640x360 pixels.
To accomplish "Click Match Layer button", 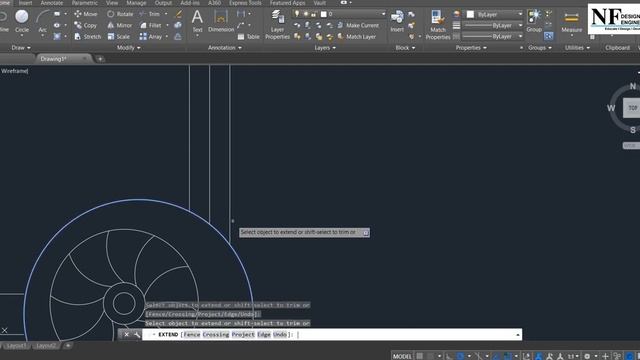I will 356,37.
